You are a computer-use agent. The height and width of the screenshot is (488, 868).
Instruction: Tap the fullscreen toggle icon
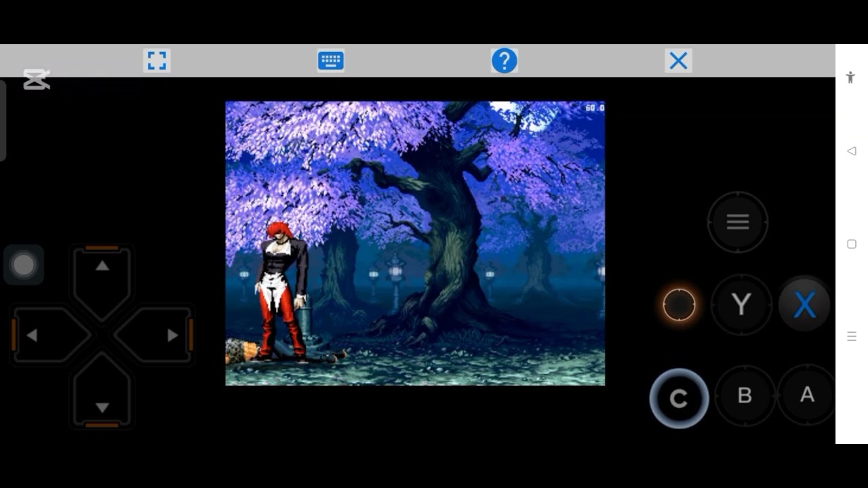[x=157, y=61]
